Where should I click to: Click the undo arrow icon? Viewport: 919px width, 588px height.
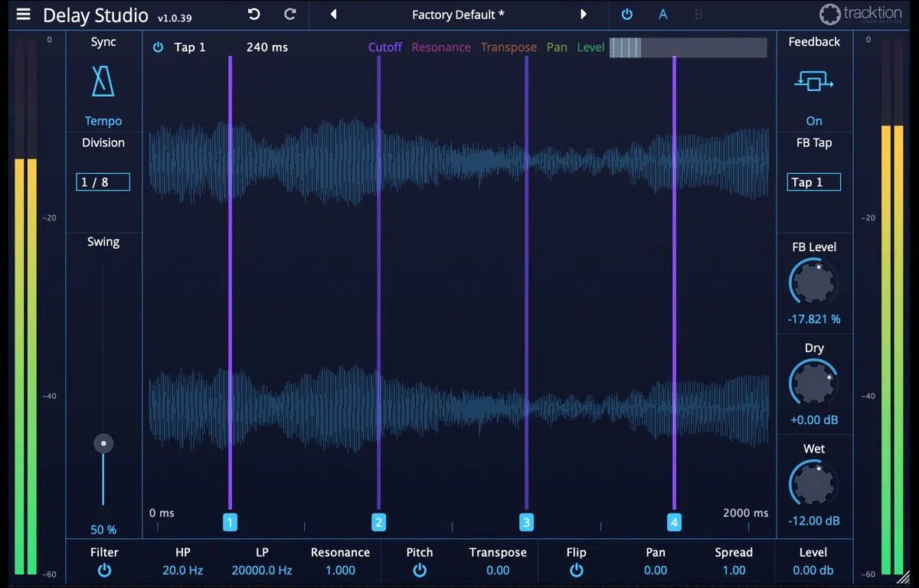253,15
